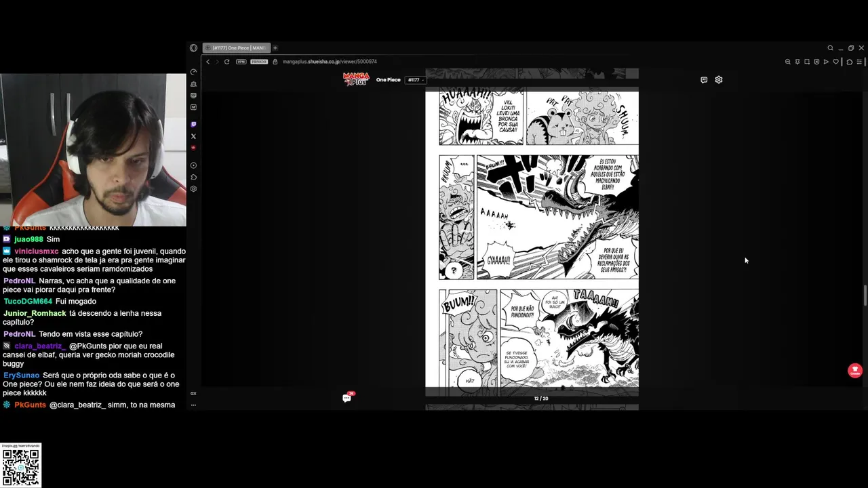Open the extensions cube sidebar icon
The width and height of the screenshot is (868, 488).
point(193,177)
